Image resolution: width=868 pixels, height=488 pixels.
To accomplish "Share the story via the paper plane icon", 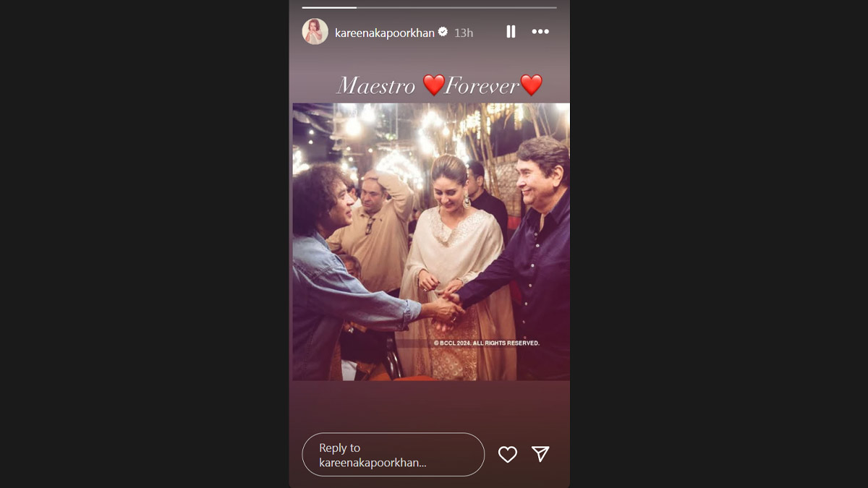I will (540, 454).
